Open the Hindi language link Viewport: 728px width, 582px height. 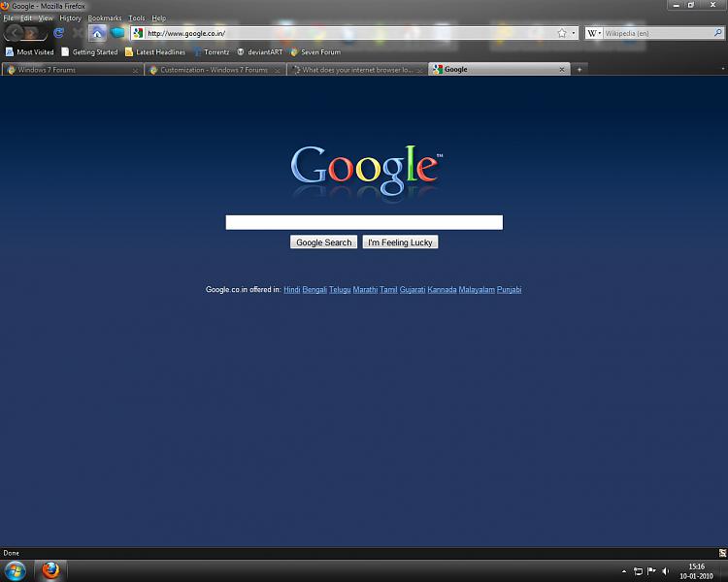point(291,290)
